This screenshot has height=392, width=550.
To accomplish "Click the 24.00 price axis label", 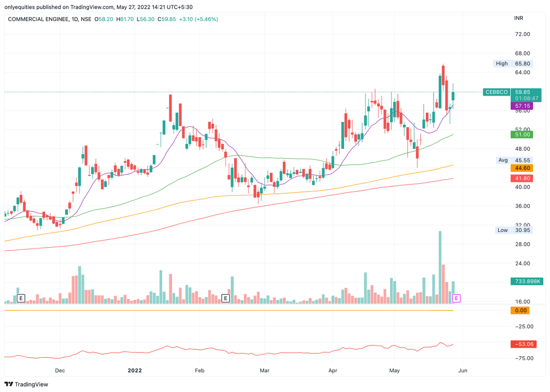I will pos(523,264).
